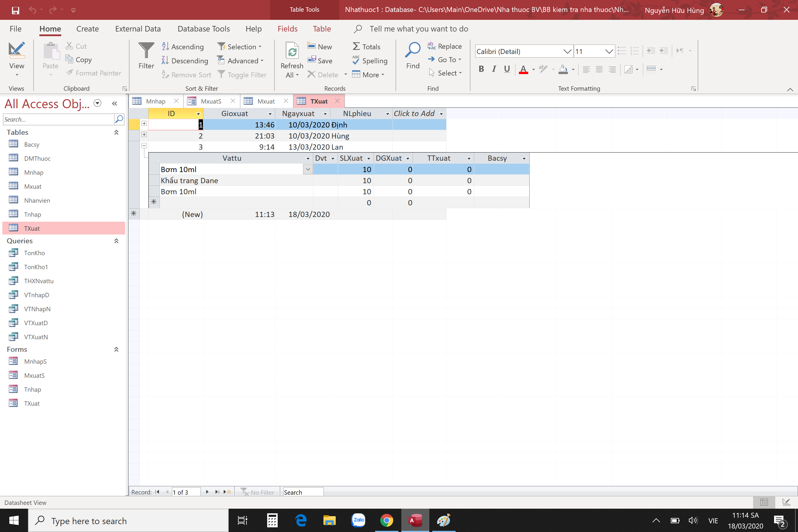Open the Go To button
The image size is (798, 532).
click(x=445, y=60)
